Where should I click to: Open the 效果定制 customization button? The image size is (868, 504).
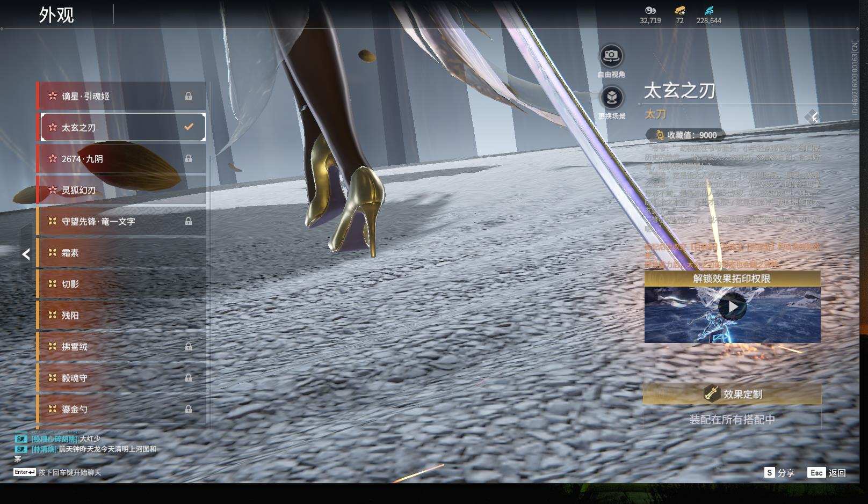[x=732, y=394]
